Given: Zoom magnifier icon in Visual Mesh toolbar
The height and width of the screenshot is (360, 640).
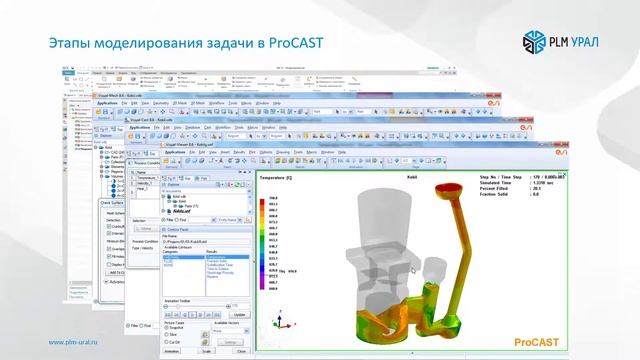Looking at the screenshot, I should 172,112.
